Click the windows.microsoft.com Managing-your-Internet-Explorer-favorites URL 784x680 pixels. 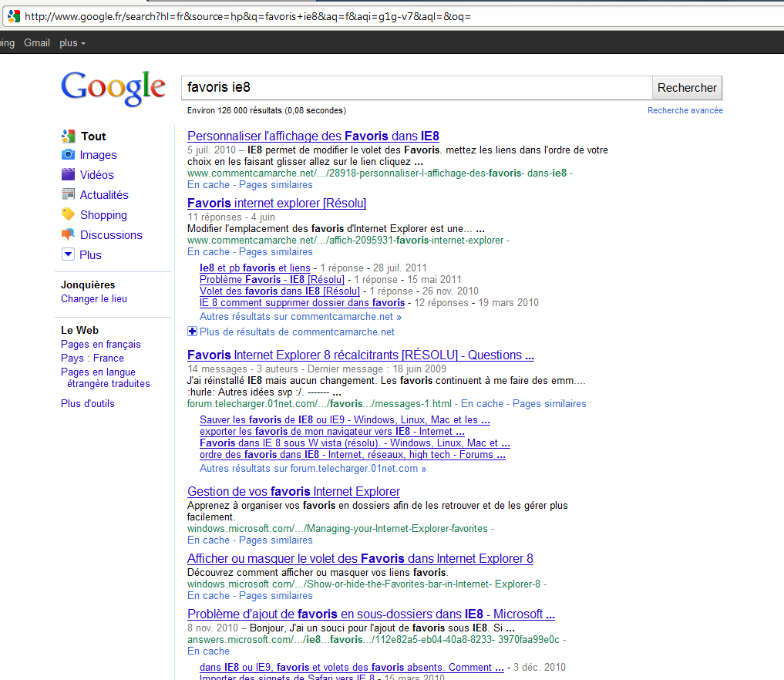pyautogui.click(x=338, y=528)
